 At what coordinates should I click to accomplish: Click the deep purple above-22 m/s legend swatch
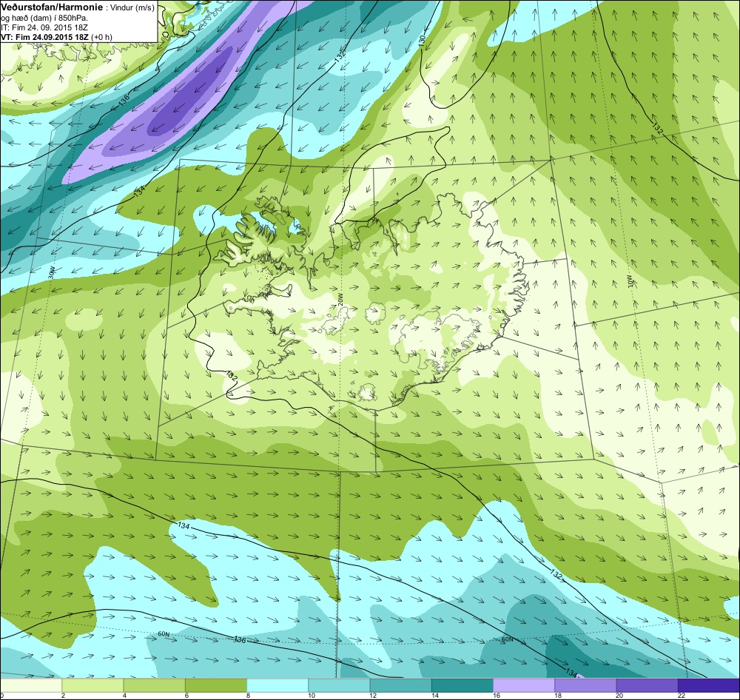click(708, 685)
